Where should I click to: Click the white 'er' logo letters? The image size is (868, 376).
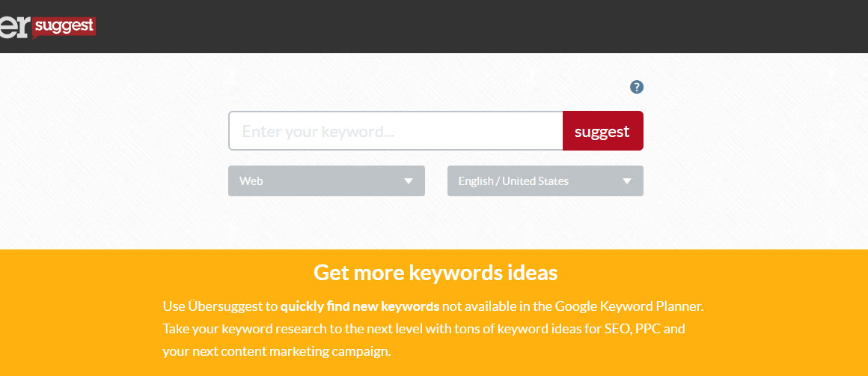point(16,26)
